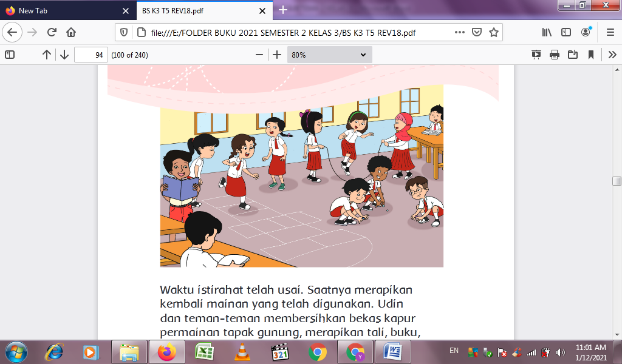622x364 pixels.
Task: Open Windows Media Player from taskbar
Action: [x=90, y=352]
